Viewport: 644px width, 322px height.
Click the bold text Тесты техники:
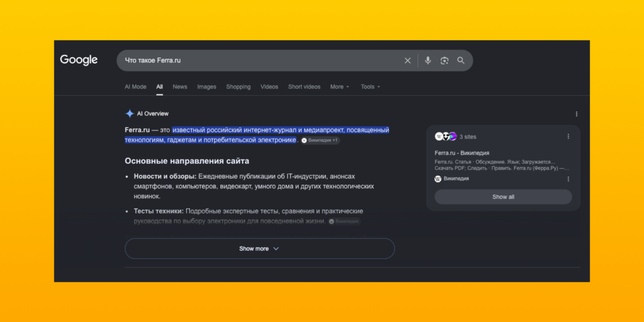(159, 211)
